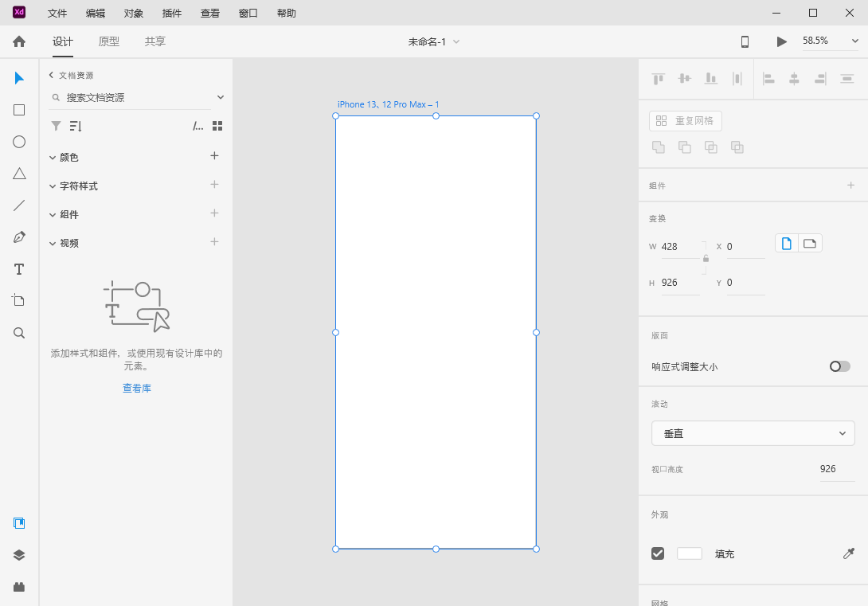Expand the search filter dropdown arrow
The height and width of the screenshot is (606, 868).
(221, 97)
